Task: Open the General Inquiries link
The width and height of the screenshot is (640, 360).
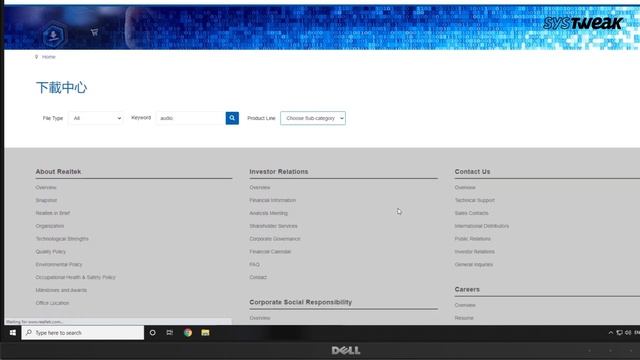Action: [474, 264]
